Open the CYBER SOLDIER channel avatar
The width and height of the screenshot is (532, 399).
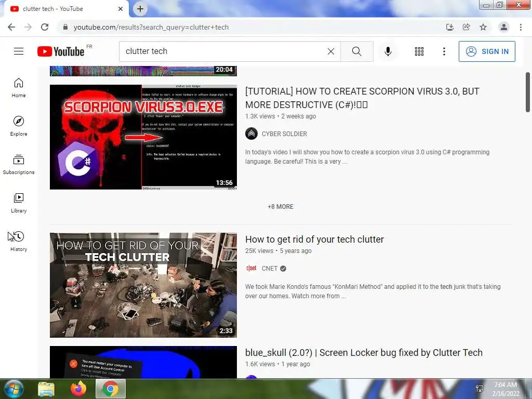point(251,134)
